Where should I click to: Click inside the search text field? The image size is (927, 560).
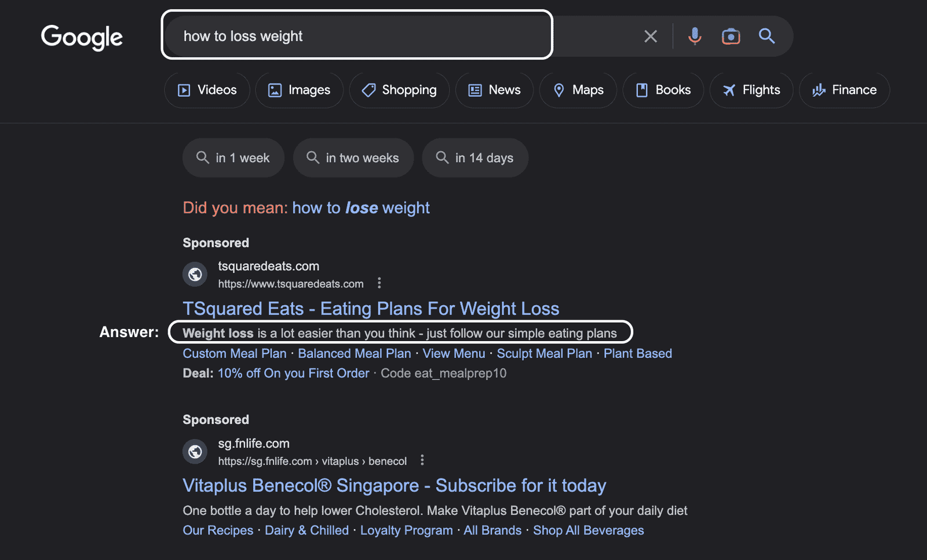coord(356,36)
